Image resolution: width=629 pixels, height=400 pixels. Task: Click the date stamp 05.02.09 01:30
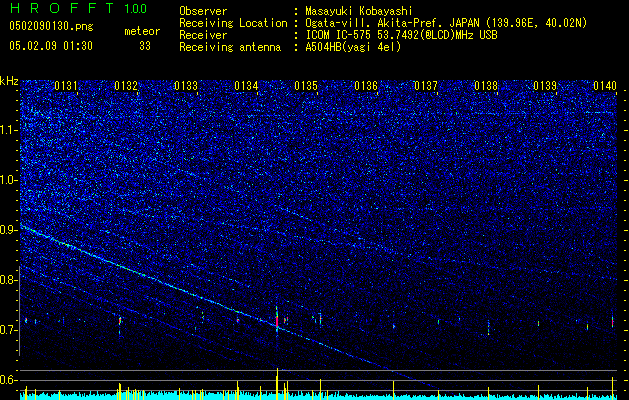click(51, 46)
